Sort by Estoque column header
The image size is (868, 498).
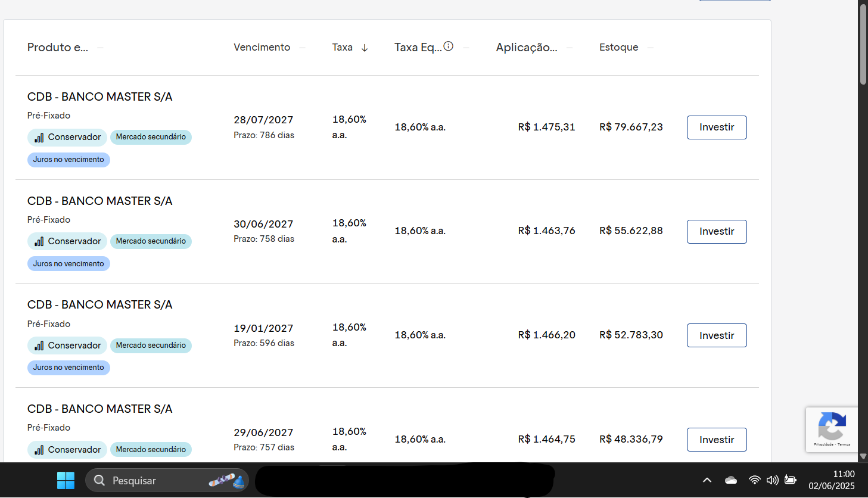tap(619, 47)
